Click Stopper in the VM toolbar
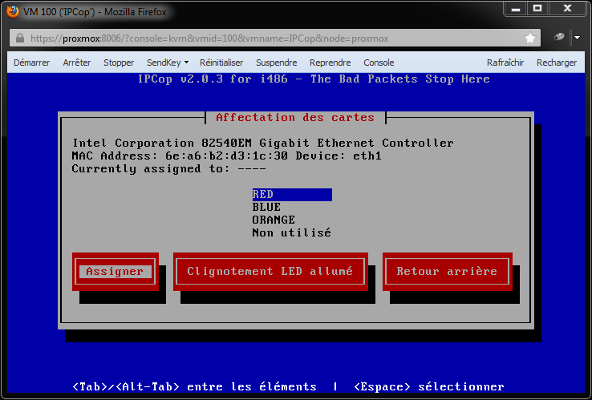Viewport: 592px width, 400px height. pos(119,63)
